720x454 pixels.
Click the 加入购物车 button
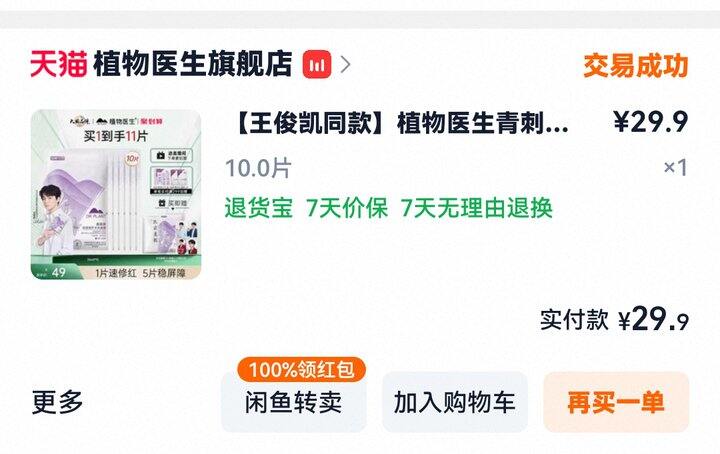click(455, 403)
